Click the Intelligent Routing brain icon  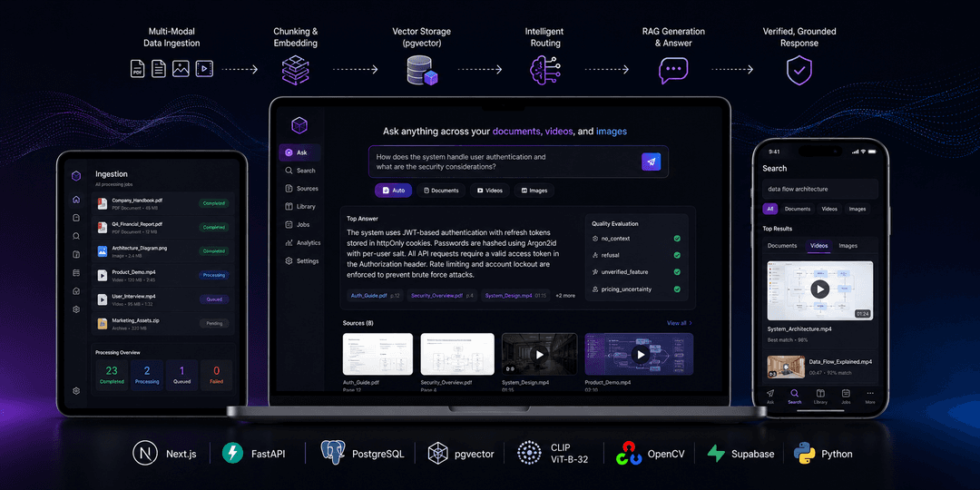[x=544, y=70]
